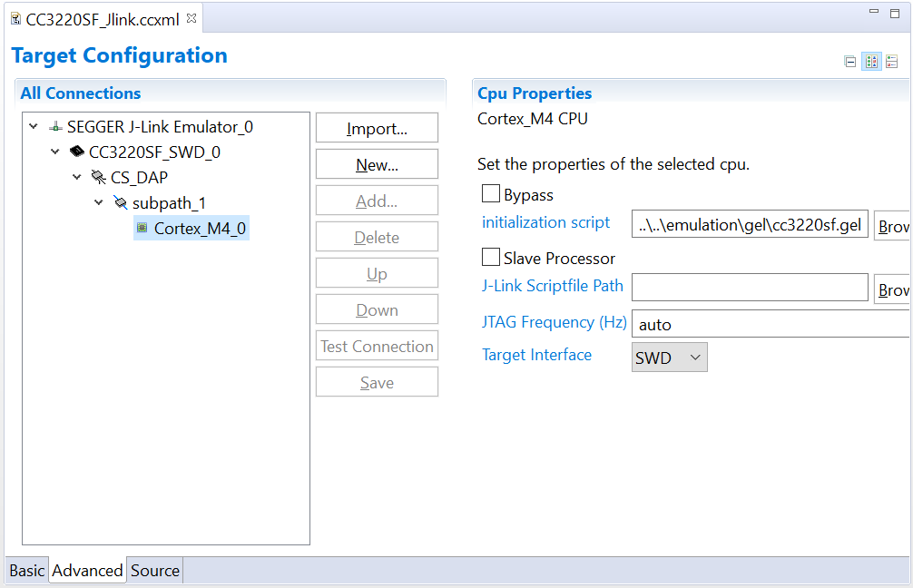Minimize the editor pane
The image size is (913, 588).
[x=873, y=12]
